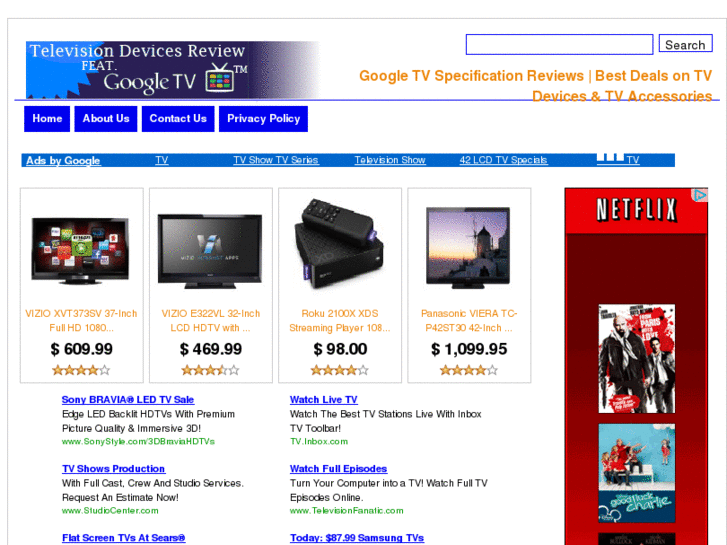Click the From Paris with Love movie poster
The width and height of the screenshot is (727, 545).
point(637,359)
